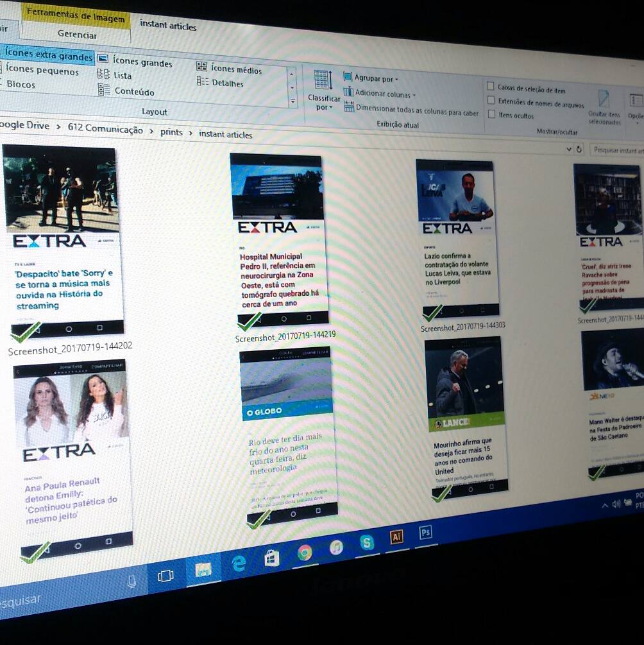Click the refresh button beside address bar

pyautogui.click(x=579, y=150)
